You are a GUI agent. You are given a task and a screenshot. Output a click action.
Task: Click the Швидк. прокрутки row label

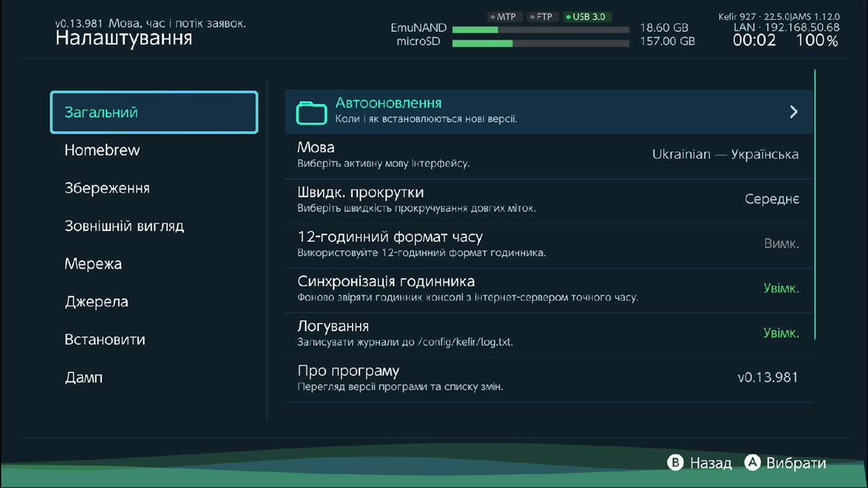(x=361, y=192)
